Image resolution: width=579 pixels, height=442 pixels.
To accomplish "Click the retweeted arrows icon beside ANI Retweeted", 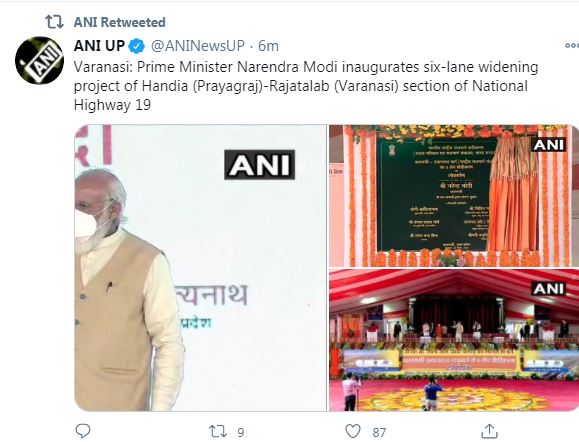I will pyautogui.click(x=54, y=22).
